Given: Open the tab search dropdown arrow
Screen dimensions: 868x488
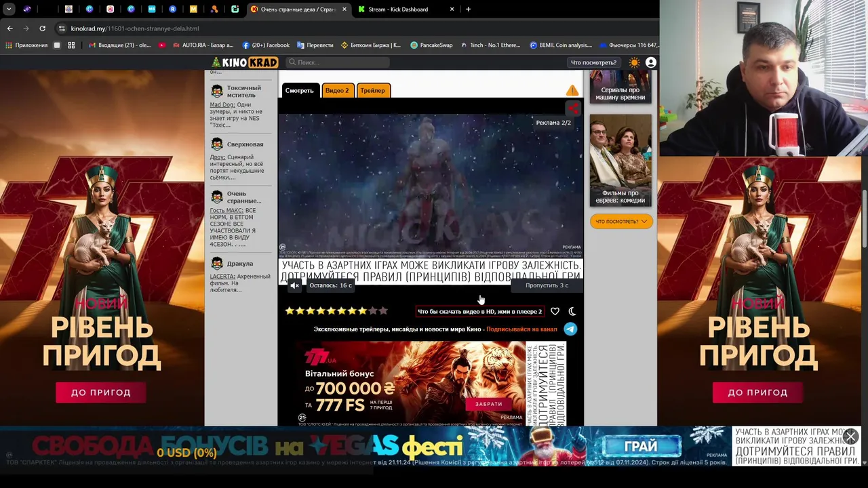Looking at the screenshot, I should pyautogui.click(x=9, y=9).
